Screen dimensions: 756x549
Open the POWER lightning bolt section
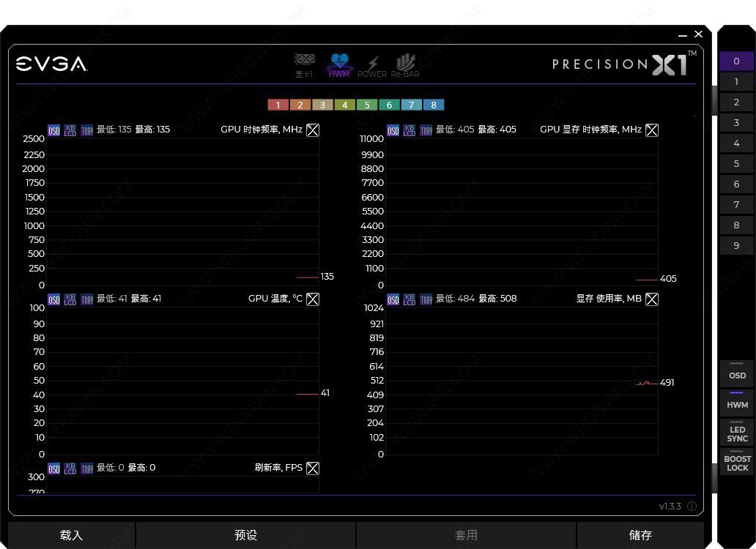(372, 65)
